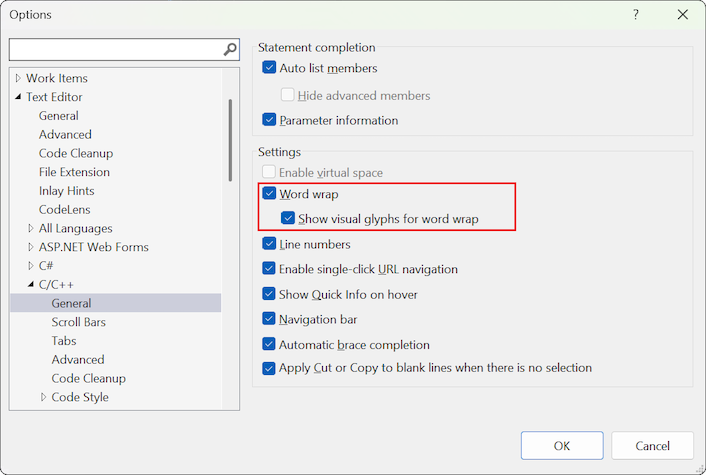Select CodeLens in the options tree

63,209
